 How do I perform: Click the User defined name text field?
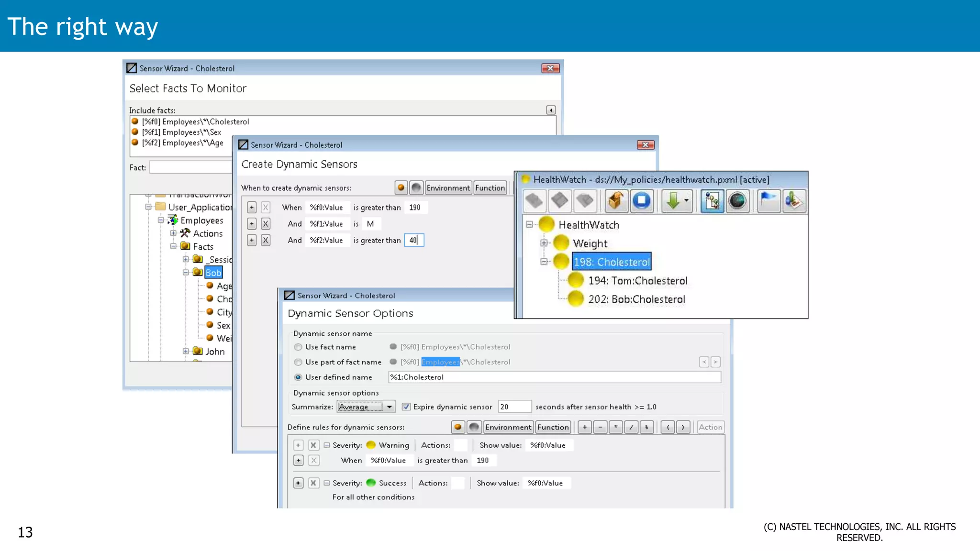pos(554,377)
